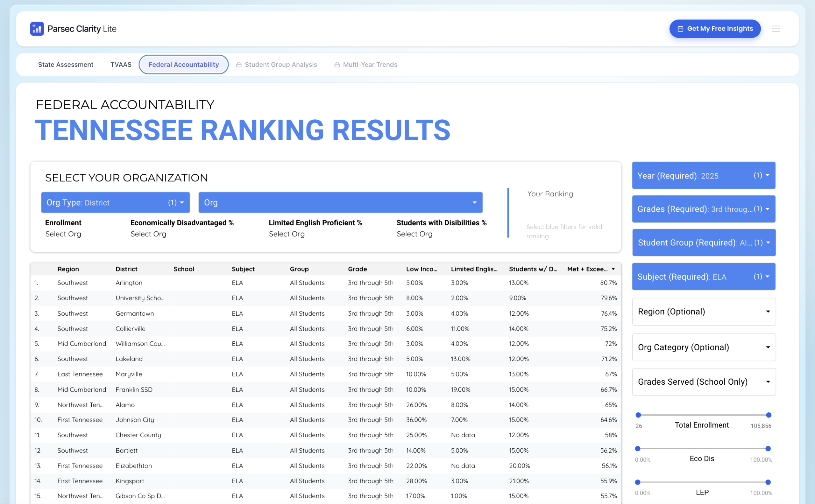This screenshot has height=504, width=815.
Task: Open the hamburger menu icon
Action: (776, 29)
